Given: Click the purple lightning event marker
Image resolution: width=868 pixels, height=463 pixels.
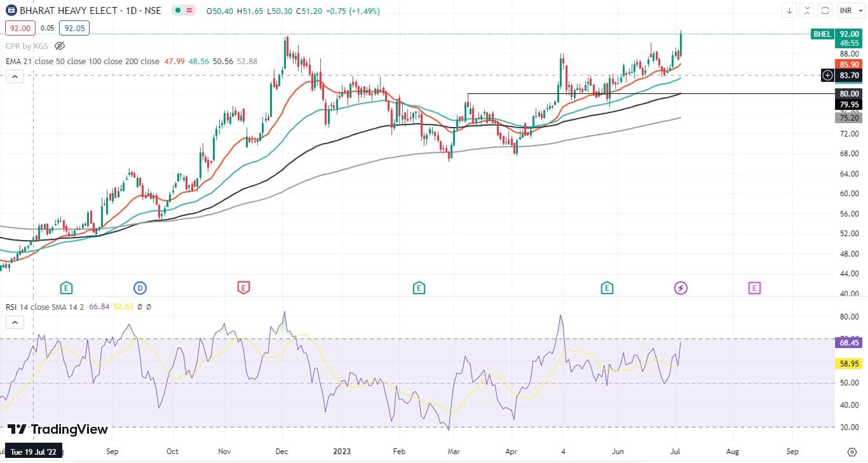Looking at the screenshot, I should (x=681, y=288).
